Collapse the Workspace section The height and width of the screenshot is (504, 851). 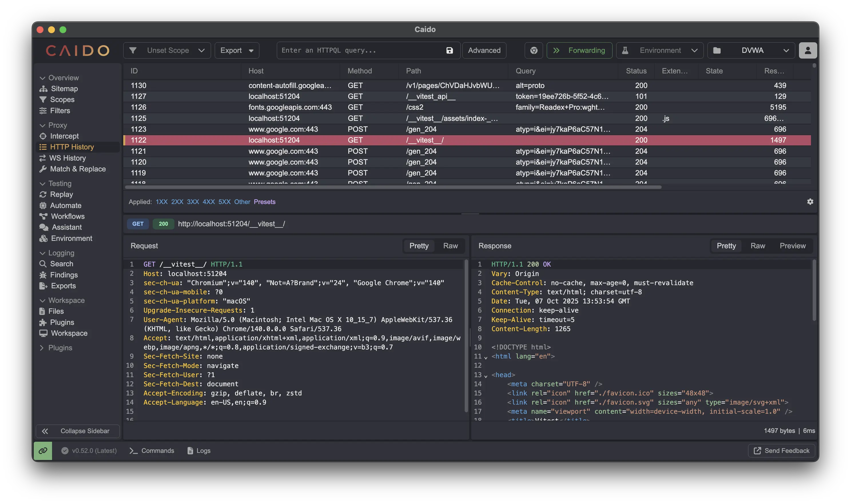click(66, 300)
